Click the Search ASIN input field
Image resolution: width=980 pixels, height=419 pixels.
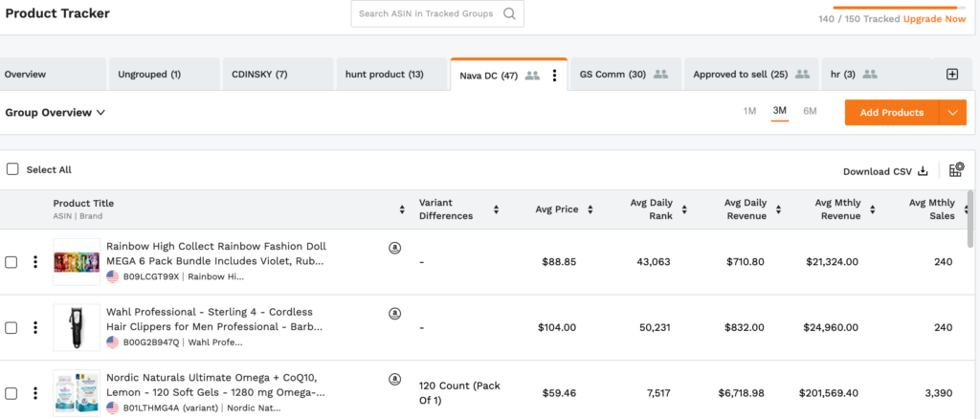click(426, 14)
